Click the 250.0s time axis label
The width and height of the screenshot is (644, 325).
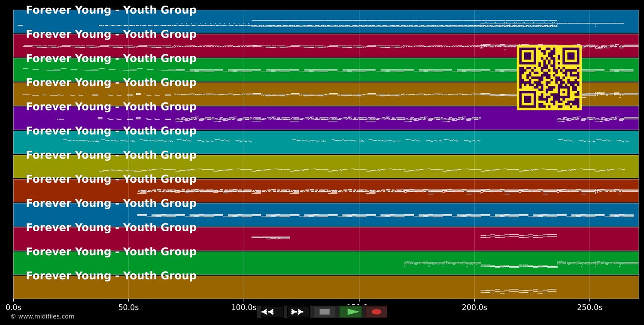pyautogui.click(x=589, y=307)
